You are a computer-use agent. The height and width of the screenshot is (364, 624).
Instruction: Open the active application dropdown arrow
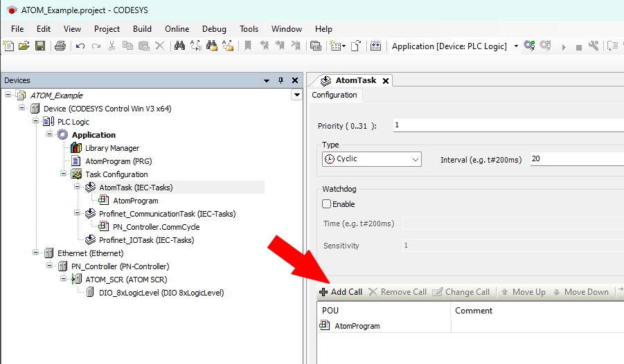point(516,46)
